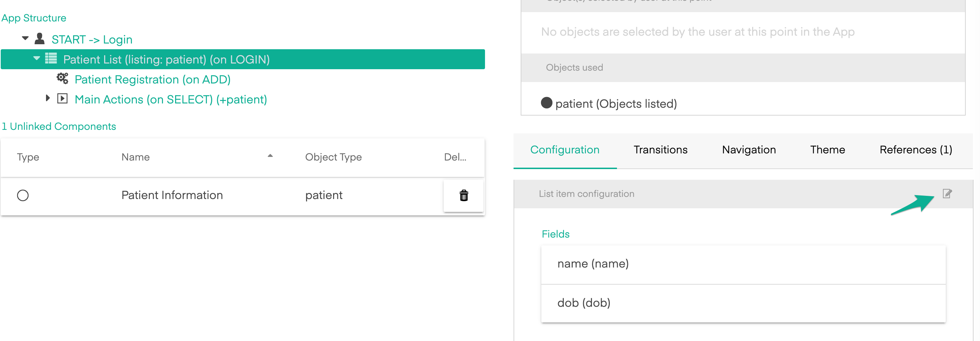Collapse the START -> Login tree node
Screen dimensions: 980x341
[25, 39]
